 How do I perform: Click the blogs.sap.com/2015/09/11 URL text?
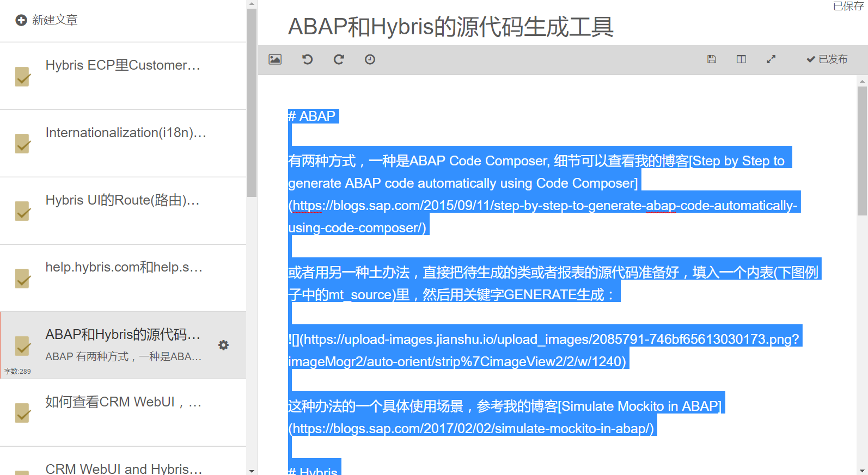point(542,217)
